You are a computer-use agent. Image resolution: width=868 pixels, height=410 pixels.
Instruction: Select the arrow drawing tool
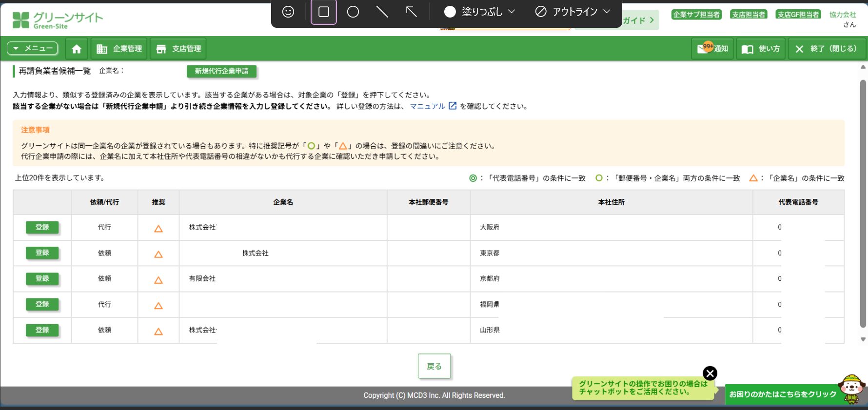click(x=412, y=12)
